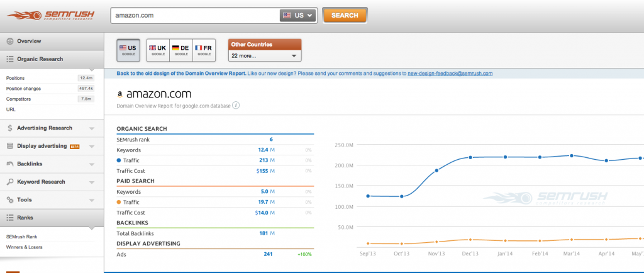Click the 12.4m Positions count badge

[x=86, y=78]
